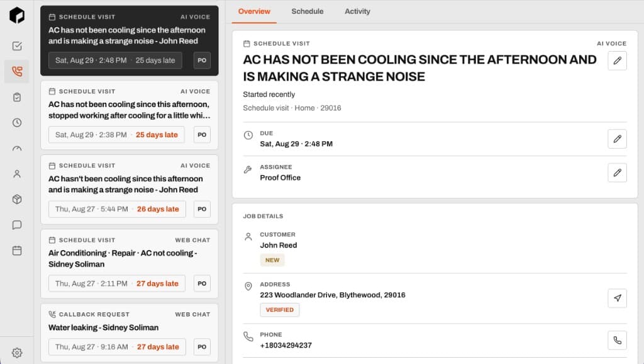644x364 pixels.
Task: Click the 'Thu, Aug 27 · 9:16 AM · 27 days late' chip
Action: tap(117, 347)
